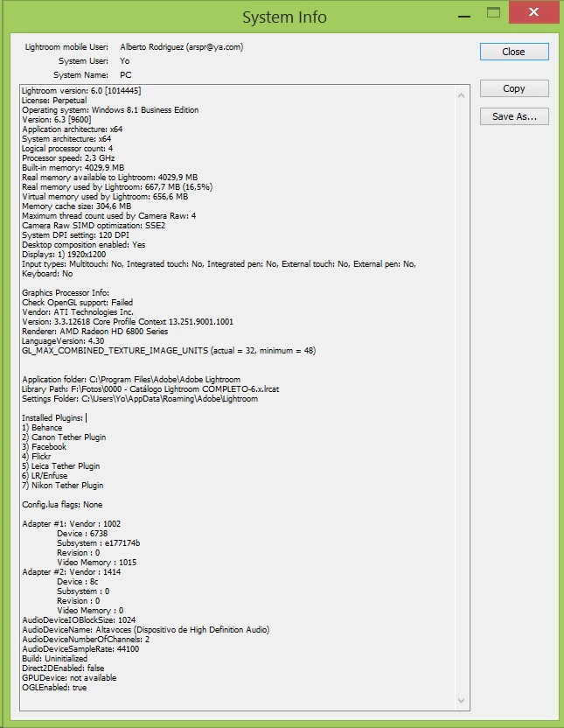564x728 pixels.
Task: Select 'Operating system: Windows 8.1 Business Edition' line
Action: pos(110,110)
